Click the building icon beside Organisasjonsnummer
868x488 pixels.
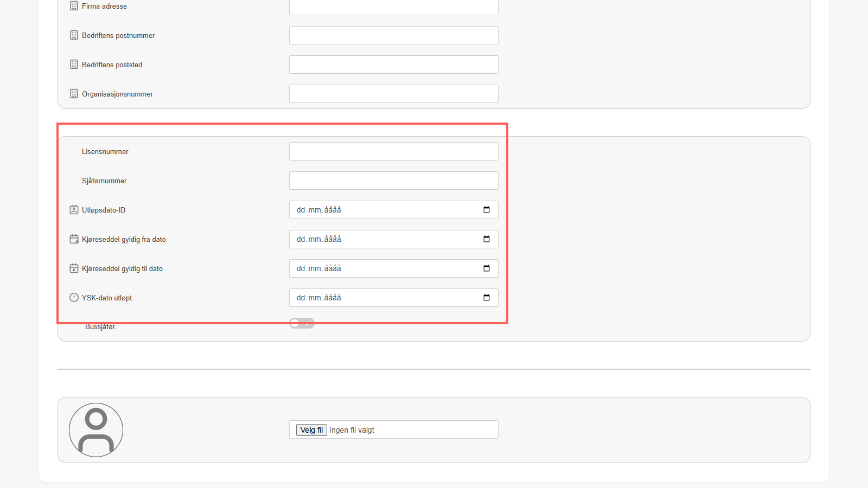(74, 94)
